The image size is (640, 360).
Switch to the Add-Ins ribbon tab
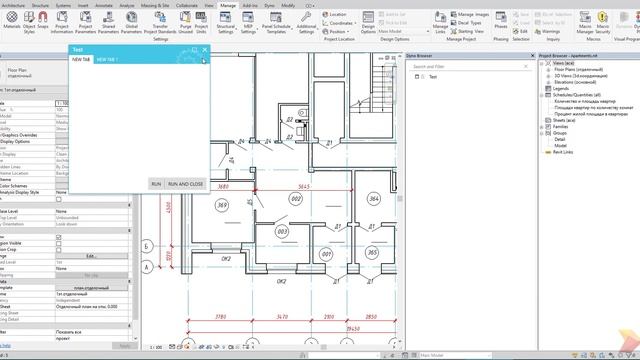(250, 6)
